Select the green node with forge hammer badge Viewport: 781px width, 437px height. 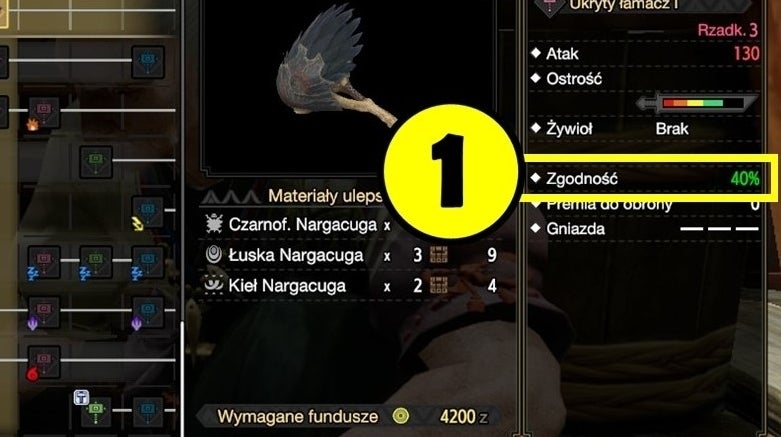coord(96,412)
